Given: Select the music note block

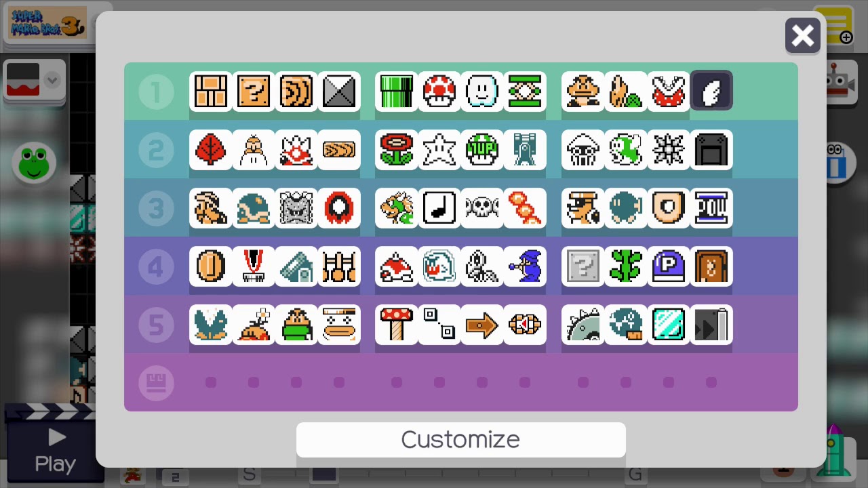Looking at the screenshot, I should pyautogui.click(x=439, y=207).
